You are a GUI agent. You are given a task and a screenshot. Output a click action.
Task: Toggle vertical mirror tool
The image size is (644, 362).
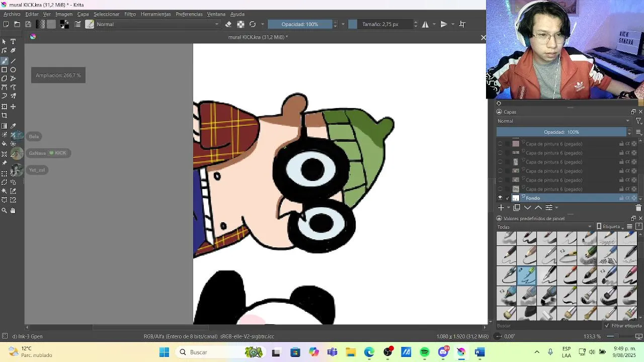tap(444, 24)
